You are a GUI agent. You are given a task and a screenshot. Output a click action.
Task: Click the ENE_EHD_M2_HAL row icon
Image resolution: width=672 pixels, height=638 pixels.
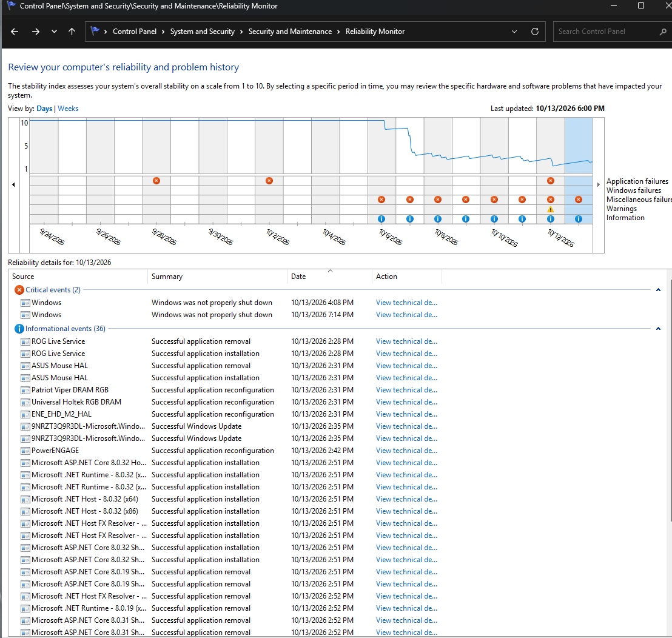pyautogui.click(x=25, y=414)
